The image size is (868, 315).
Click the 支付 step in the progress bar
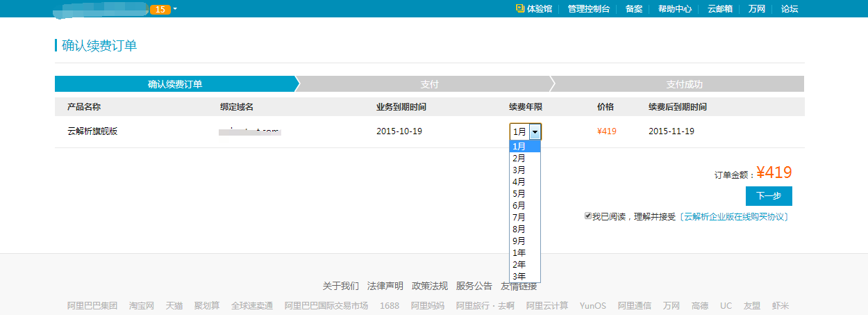[429, 84]
